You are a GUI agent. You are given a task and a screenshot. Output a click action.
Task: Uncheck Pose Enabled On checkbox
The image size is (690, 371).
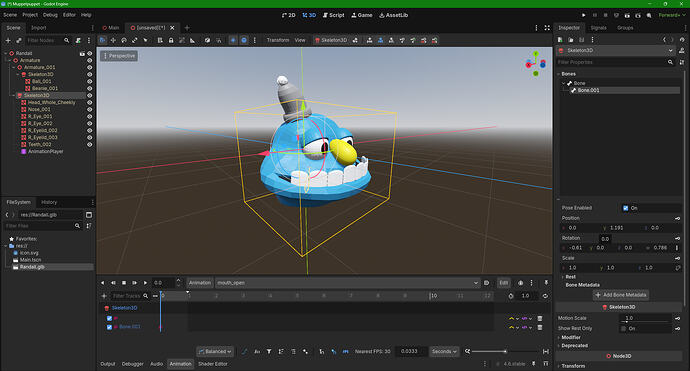625,208
